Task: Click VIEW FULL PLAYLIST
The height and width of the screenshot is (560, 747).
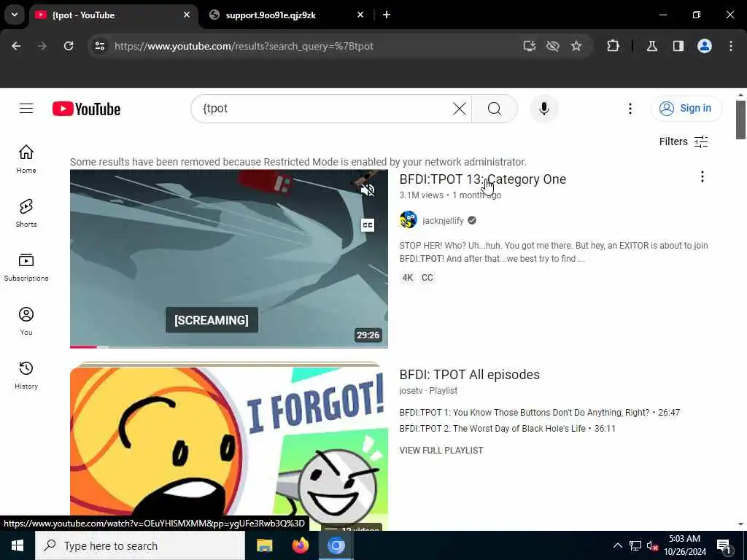Action: pyautogui.click(x=441, y=451)
